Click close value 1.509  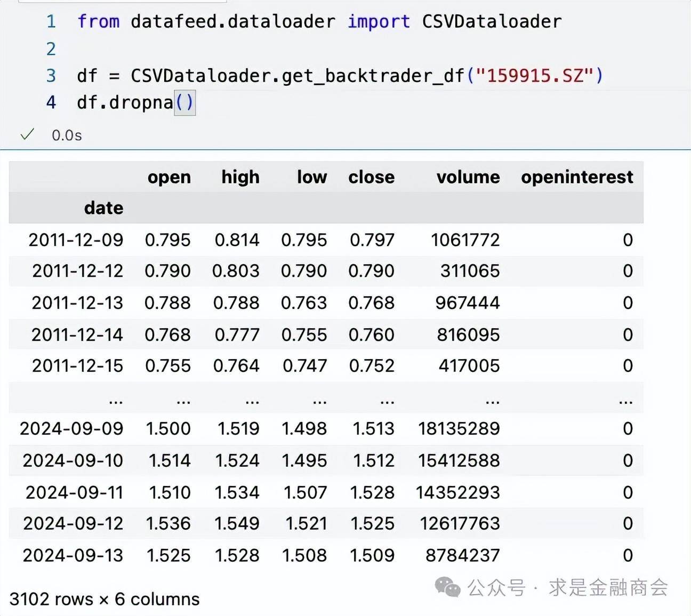click(x=372, y=555)
